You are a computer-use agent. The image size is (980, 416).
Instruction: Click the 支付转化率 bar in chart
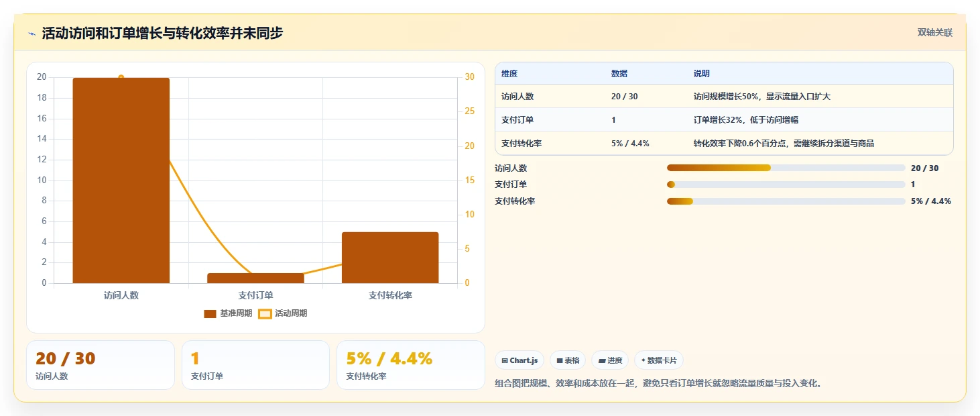click(390, 258)
